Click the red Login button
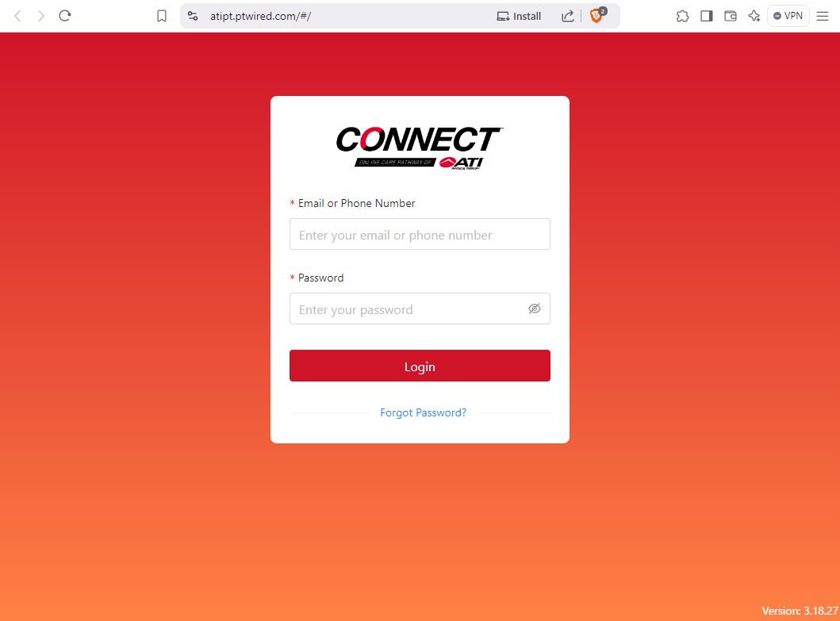Screen dimensions: 840x621 420,366
